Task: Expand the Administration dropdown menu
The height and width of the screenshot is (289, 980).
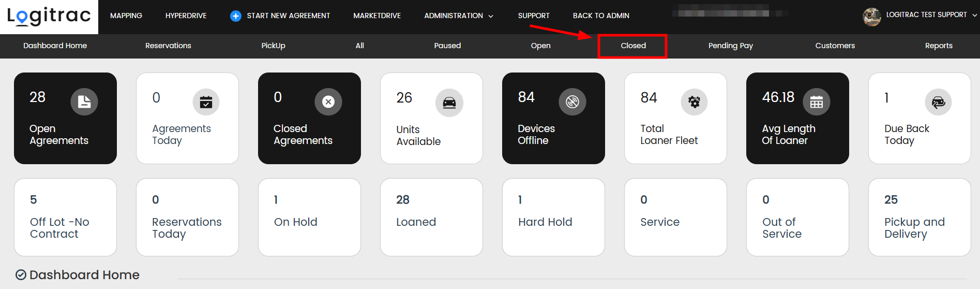Action: (x=458, y=16)
